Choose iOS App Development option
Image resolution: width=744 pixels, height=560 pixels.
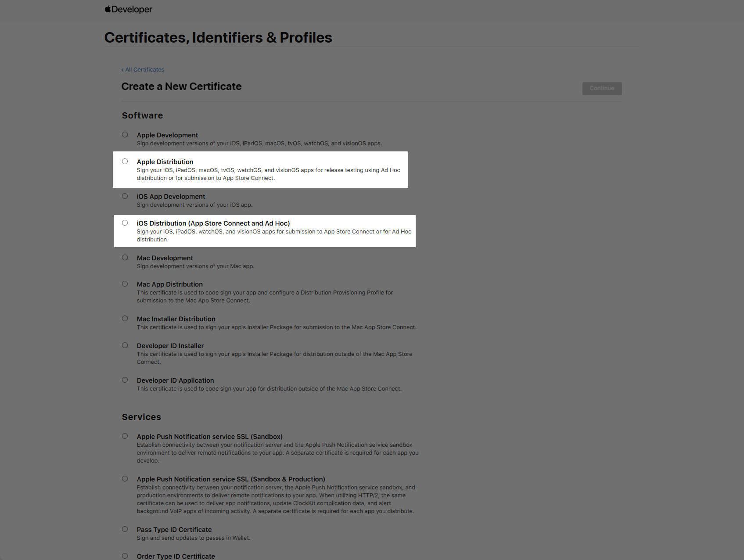coord(125,196)
